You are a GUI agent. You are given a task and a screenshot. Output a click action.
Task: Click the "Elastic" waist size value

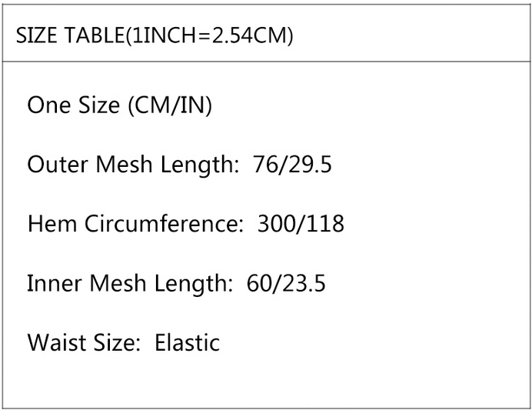click(188, 342)
